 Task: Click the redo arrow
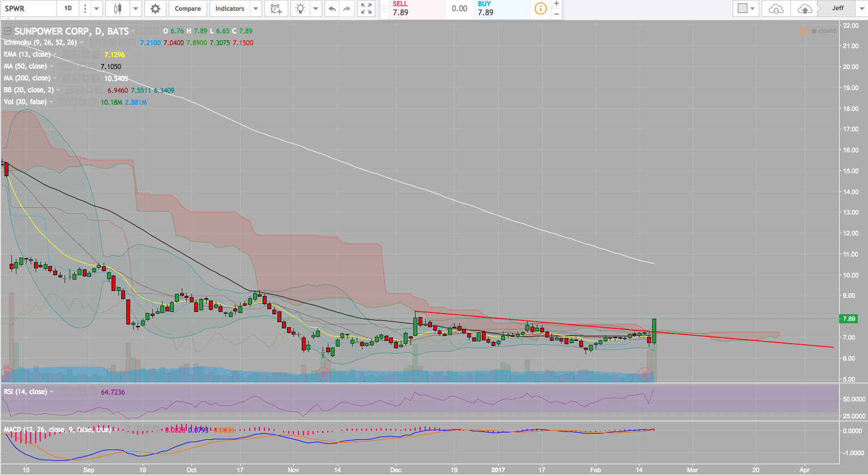click(x=347, y=8)
